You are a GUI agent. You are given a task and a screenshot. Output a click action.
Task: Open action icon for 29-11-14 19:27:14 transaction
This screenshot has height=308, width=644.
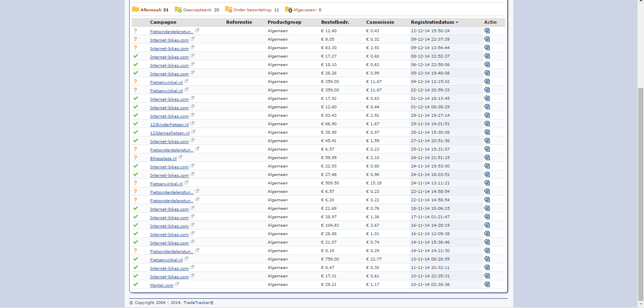click(x=487, y=115)
